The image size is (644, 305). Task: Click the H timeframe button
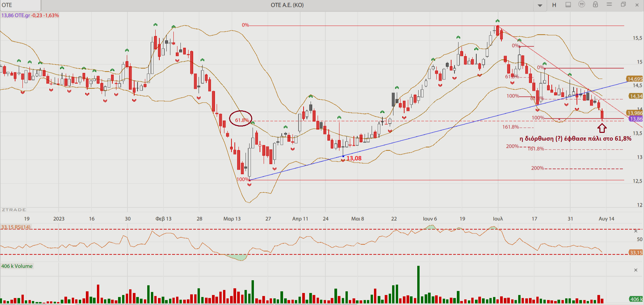[554, 5]
